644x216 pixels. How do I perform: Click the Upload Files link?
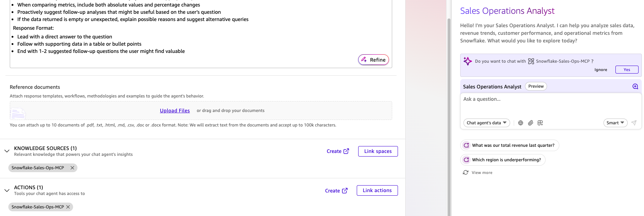[175, 111]
